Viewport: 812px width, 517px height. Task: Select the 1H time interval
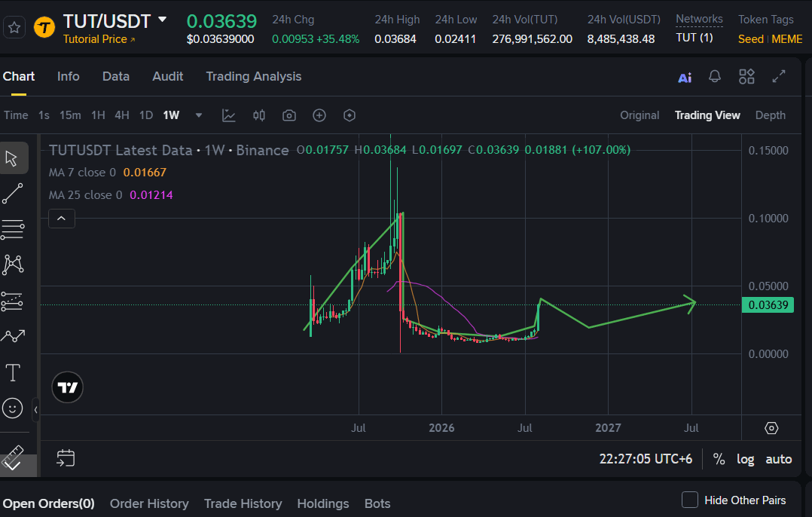coord(99,115)
